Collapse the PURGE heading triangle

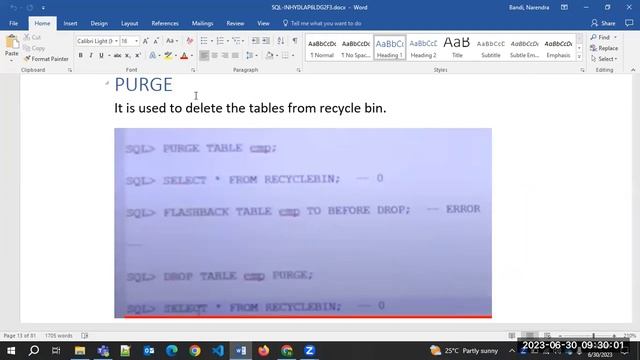107,83
